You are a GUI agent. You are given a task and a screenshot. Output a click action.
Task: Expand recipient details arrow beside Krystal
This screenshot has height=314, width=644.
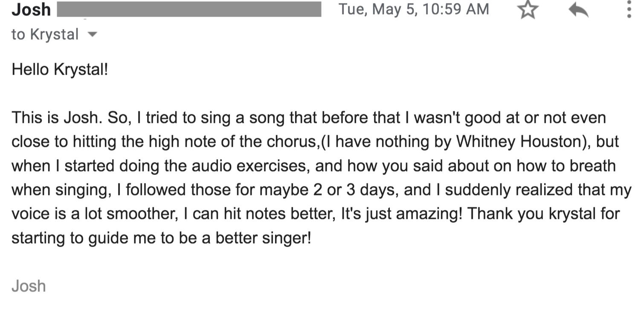click(x=92, y=34)
